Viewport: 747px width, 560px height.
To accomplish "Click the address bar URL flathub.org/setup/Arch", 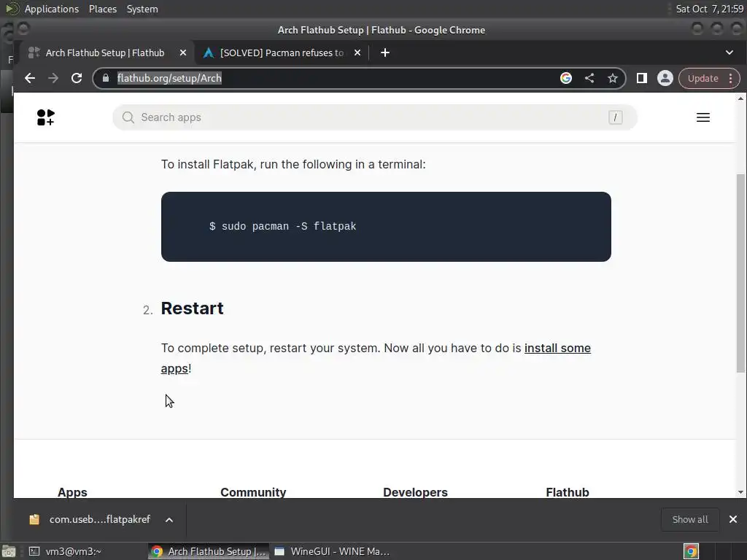I will (169, 78).
